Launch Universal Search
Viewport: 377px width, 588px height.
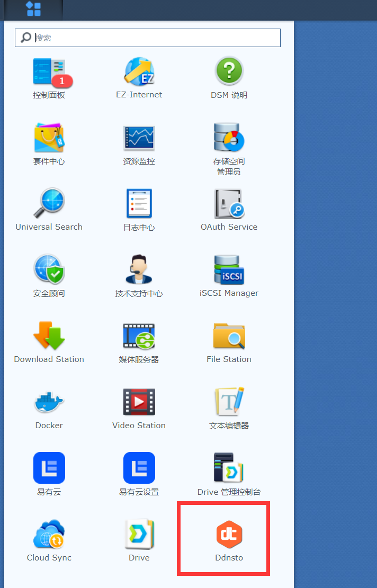click(49, 210)
